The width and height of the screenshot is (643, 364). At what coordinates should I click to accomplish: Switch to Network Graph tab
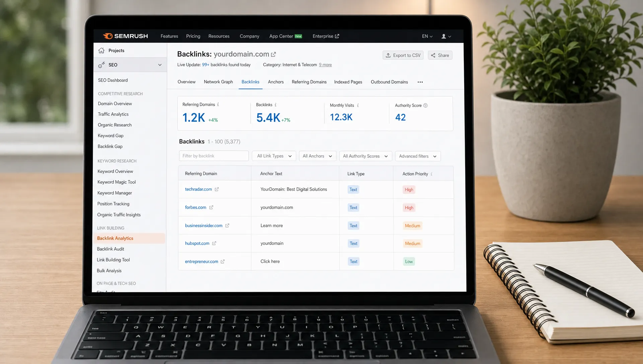pos(218,82)
